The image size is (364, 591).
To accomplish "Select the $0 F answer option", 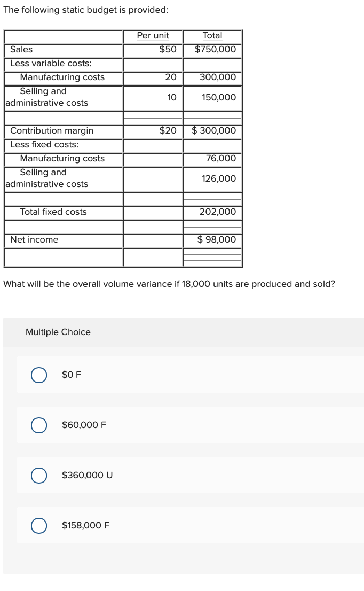I will 38,375.
